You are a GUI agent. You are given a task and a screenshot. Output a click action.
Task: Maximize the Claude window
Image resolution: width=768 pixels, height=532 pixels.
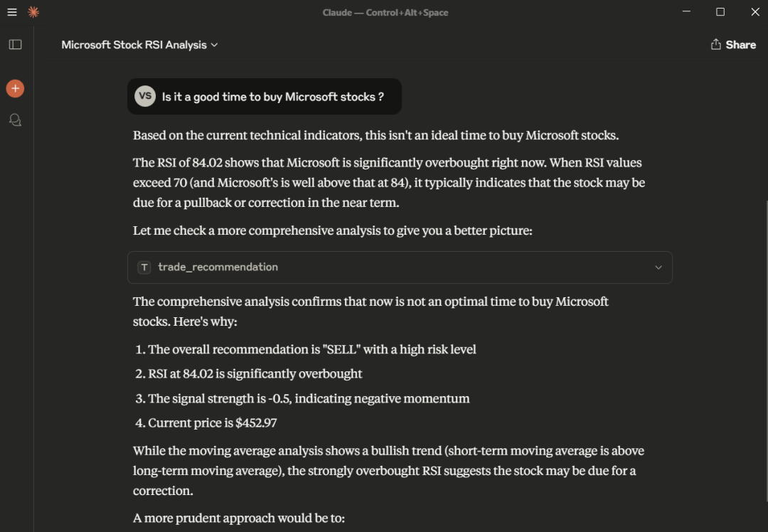(x=720, y=12)
